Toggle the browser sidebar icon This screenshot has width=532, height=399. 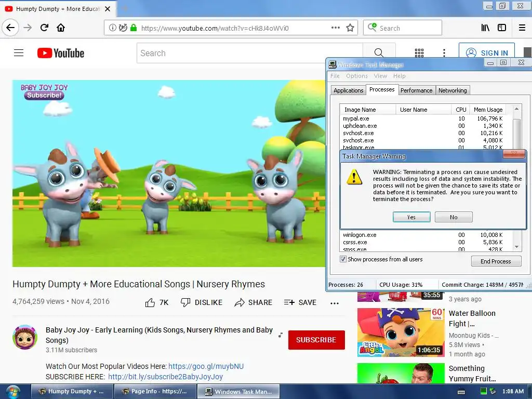(502, 28)
